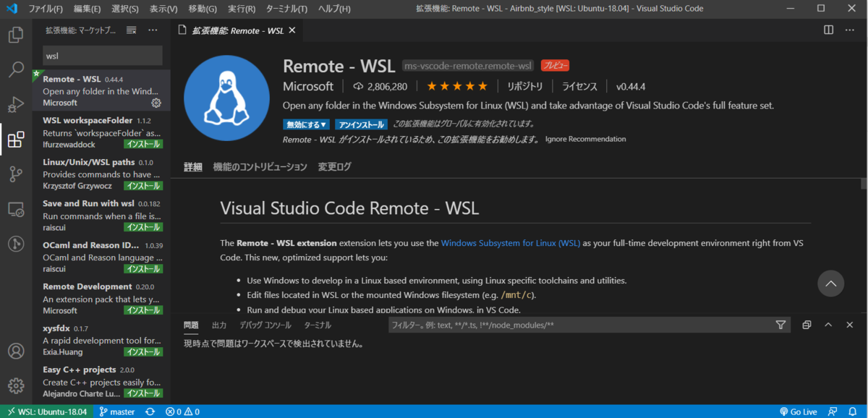The image size is (868, 418).
Task: Click the VS Code logo icon
Action: (11, 9)
